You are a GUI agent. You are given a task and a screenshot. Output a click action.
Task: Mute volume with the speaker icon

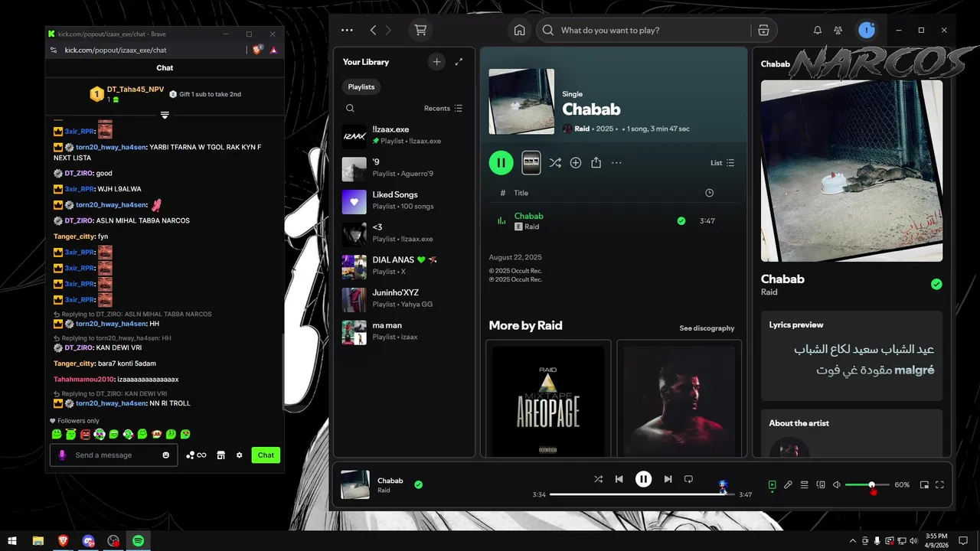837,484
